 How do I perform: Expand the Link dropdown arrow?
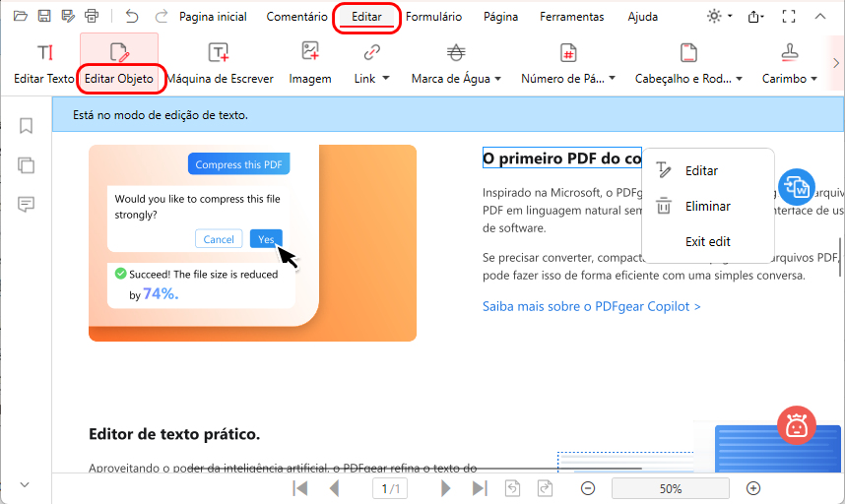click(386, 78)
